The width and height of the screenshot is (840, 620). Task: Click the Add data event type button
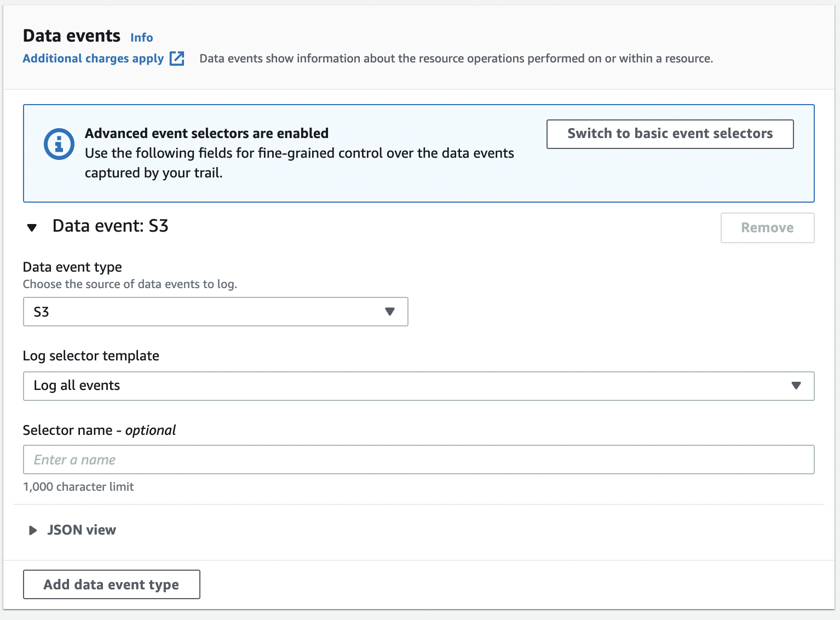(x=111, y=584)
